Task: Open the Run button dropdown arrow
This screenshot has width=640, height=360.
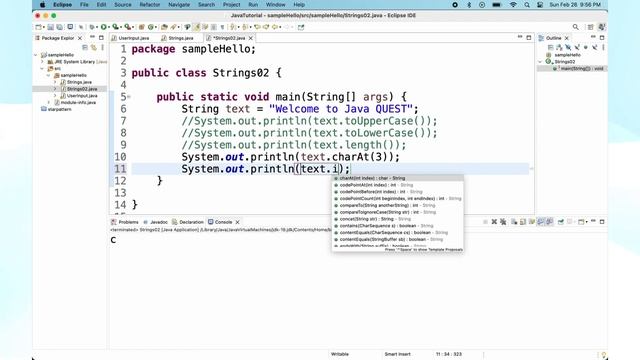Action: [x=109, y=27]
